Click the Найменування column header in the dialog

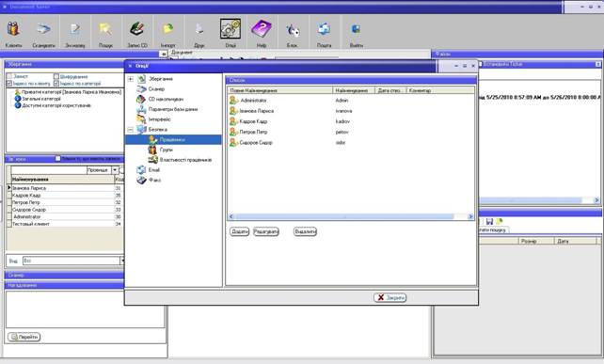tap(353, 90)
